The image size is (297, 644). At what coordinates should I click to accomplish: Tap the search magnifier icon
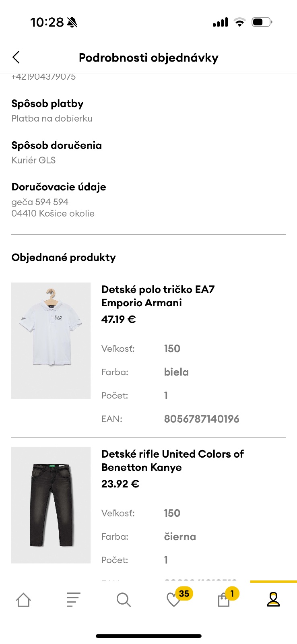click(x=124, y=600)
